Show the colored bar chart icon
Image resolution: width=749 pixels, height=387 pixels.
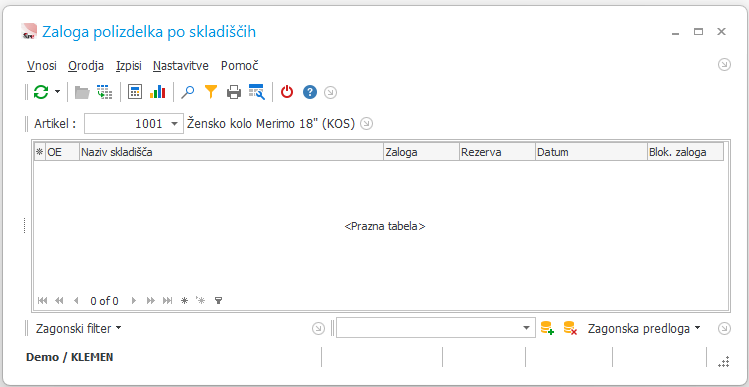coord(157,92)
